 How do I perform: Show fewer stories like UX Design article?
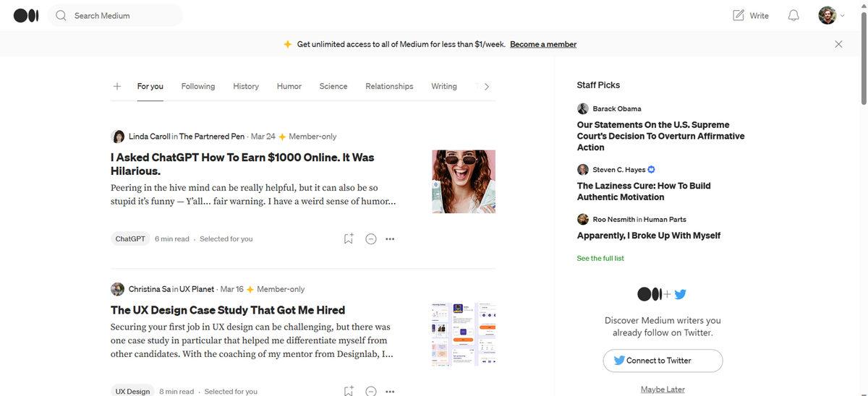click(x=371, y=391)
